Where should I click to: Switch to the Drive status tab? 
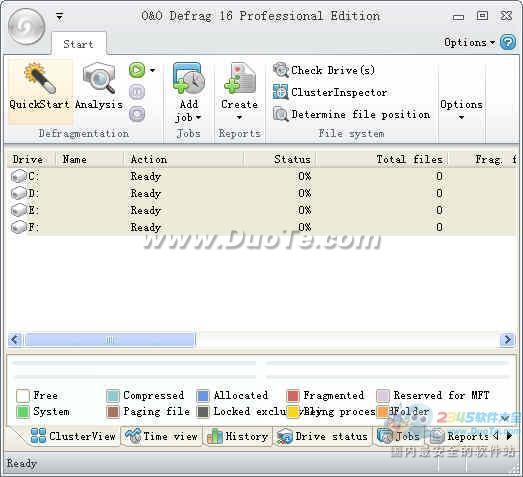point(323,436)
